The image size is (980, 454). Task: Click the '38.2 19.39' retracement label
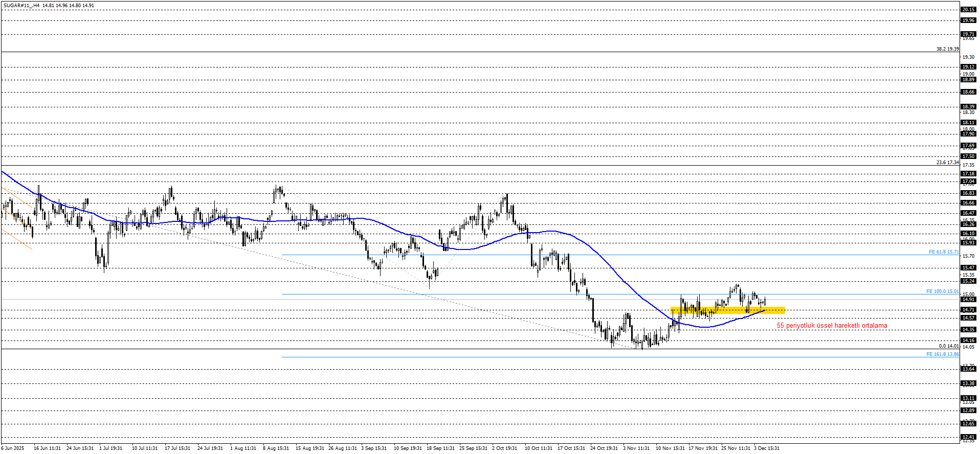coord(947,49)
